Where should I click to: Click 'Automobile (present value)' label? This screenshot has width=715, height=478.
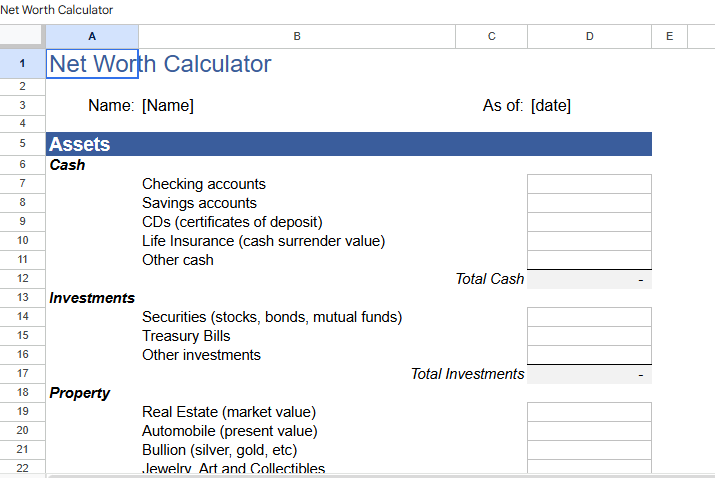(x=230, y=431)
